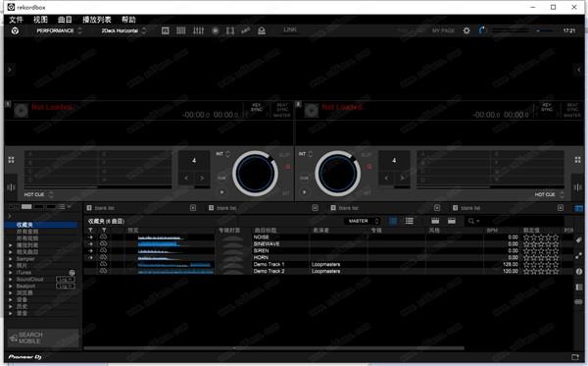
Task: Open the 播放列表 menu
Action: pos(97,20)
